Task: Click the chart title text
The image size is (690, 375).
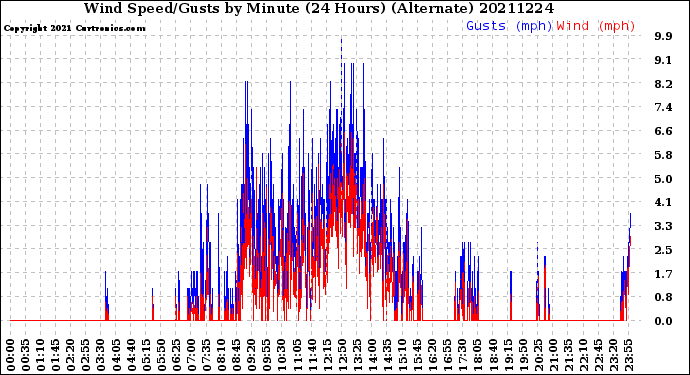Action: (x=319, y=8)
